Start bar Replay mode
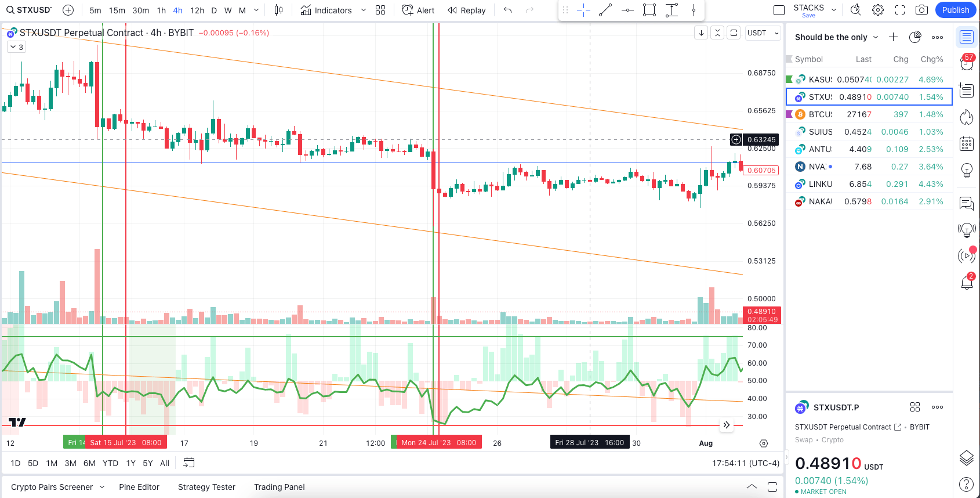The height and width of the screenshot is (498, 980). coord(467,10)
